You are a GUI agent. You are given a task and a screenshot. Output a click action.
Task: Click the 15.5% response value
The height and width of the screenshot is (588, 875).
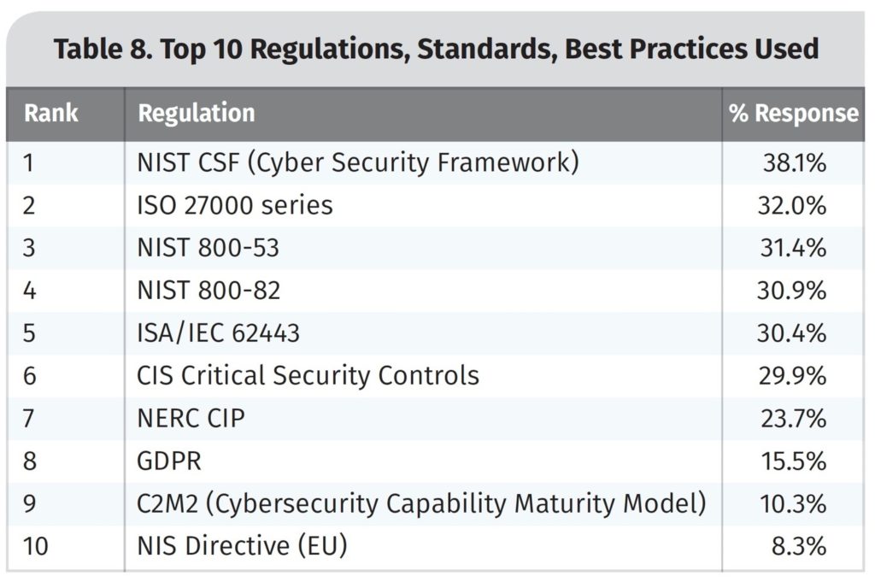794,462
